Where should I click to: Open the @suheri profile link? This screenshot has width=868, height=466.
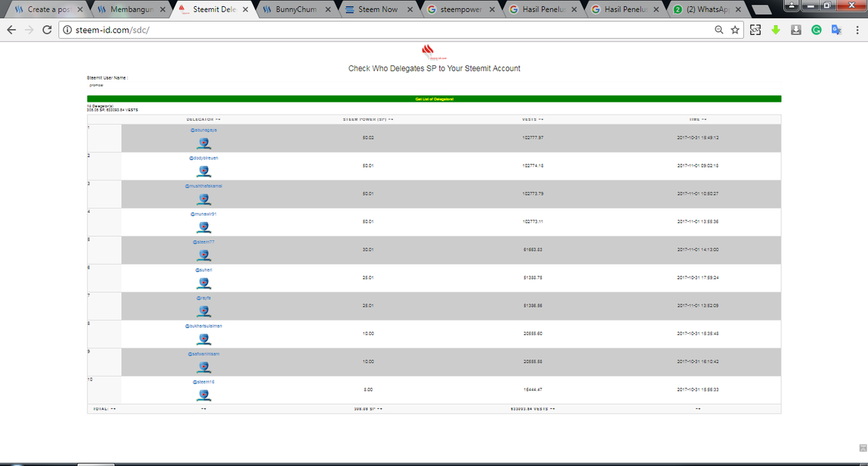203,269
